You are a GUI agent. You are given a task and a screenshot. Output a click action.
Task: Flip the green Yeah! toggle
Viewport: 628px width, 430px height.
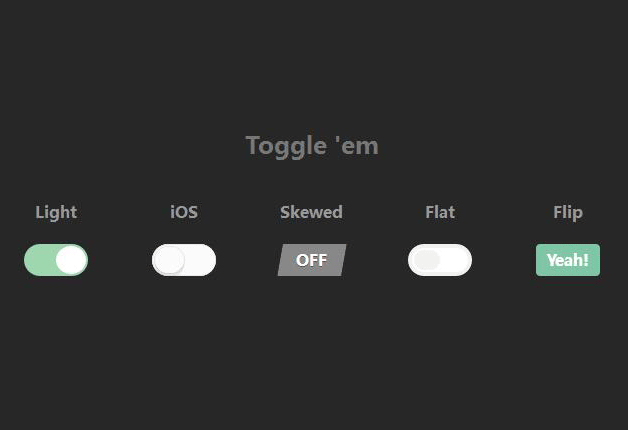[x=568, y=260]
